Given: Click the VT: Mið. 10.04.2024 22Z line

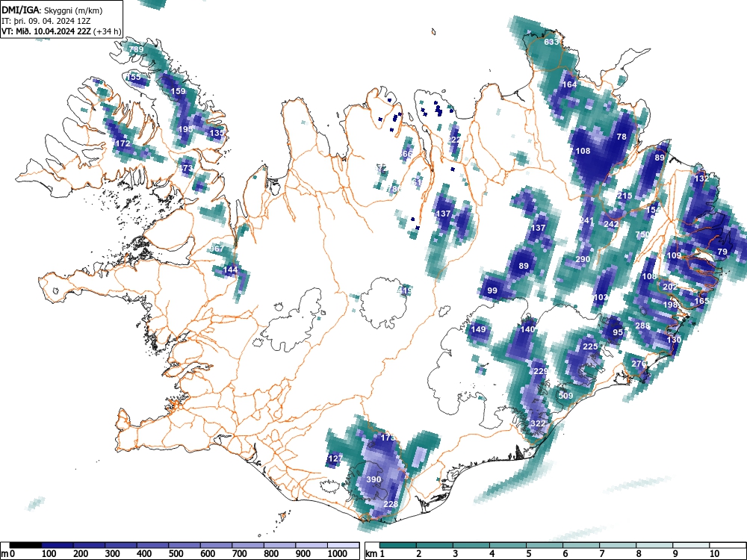Looking at the screenshot, I should point(61,31).
